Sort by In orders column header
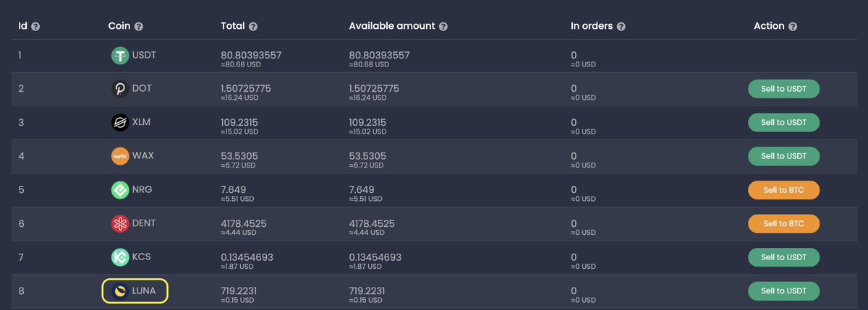 coord(592,26)
